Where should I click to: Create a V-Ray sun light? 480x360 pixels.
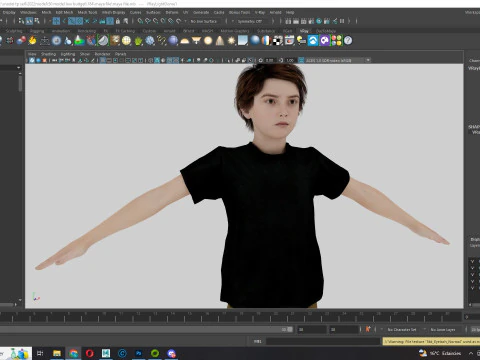[x=231, y=41]
